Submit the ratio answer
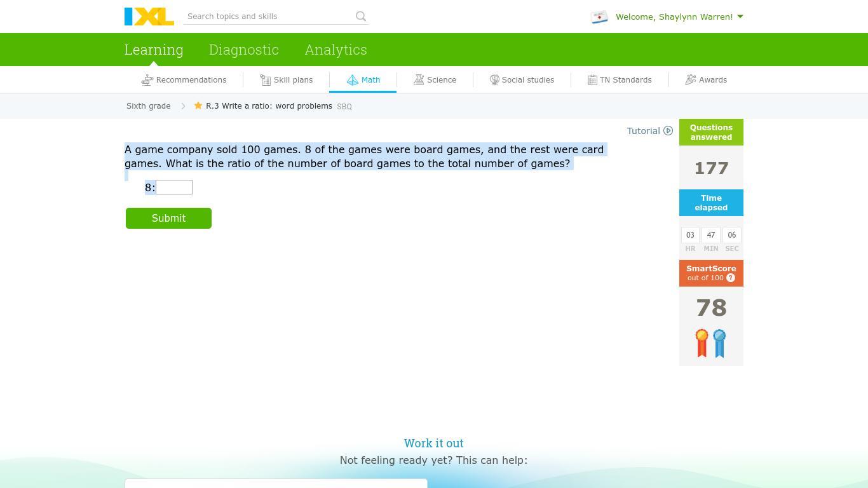 (x=168, y=218)
